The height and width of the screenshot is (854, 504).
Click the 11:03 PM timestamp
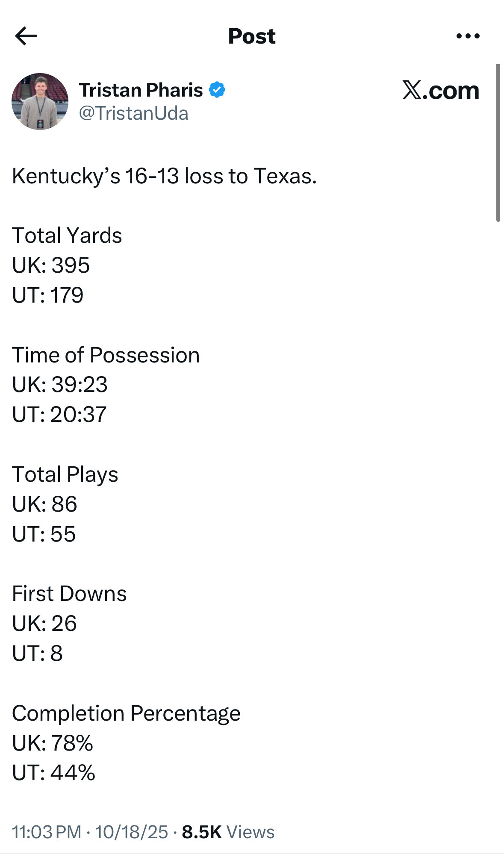pos(47,832)
